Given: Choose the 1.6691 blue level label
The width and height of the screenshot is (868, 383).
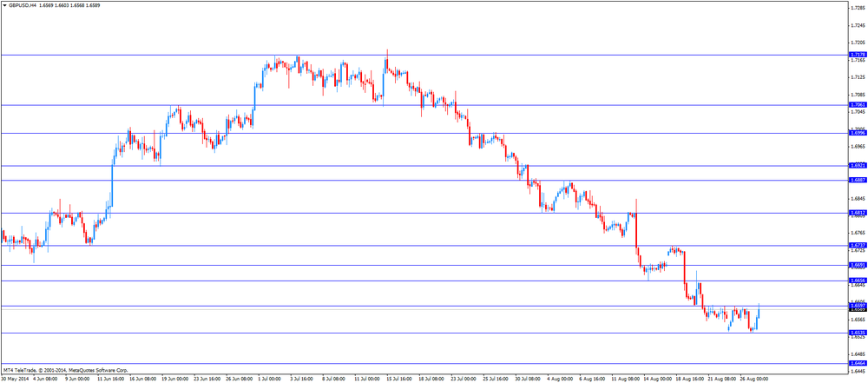Looking at the screenshot, I should [x=858, y=265].
